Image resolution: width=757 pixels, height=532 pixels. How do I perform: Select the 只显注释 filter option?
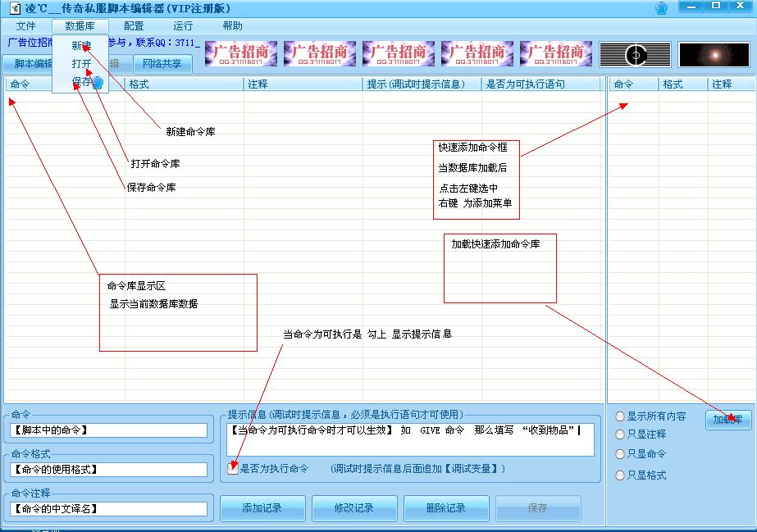click(621, 434)
